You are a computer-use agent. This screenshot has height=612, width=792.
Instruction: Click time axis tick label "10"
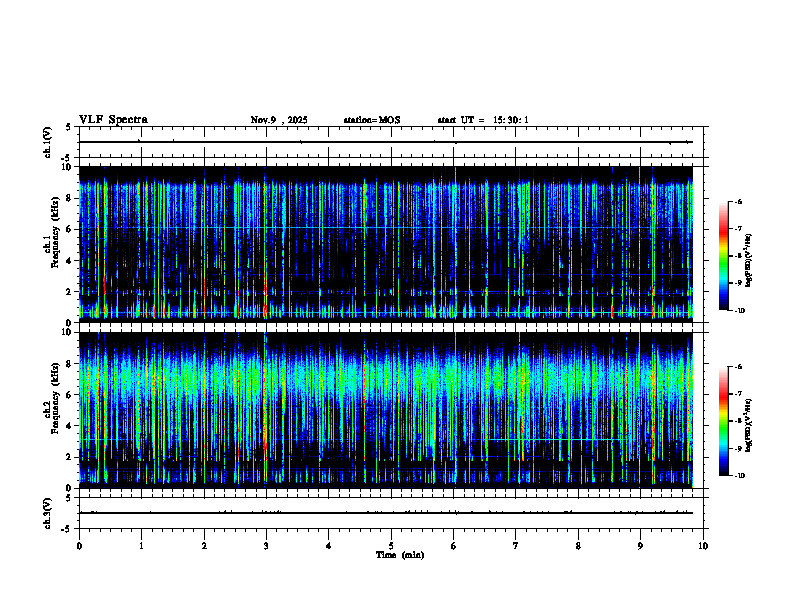(703, 546)
